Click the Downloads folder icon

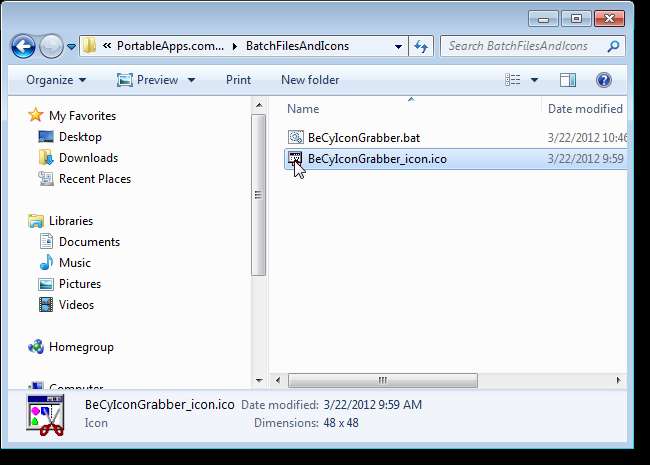point(46,157)
